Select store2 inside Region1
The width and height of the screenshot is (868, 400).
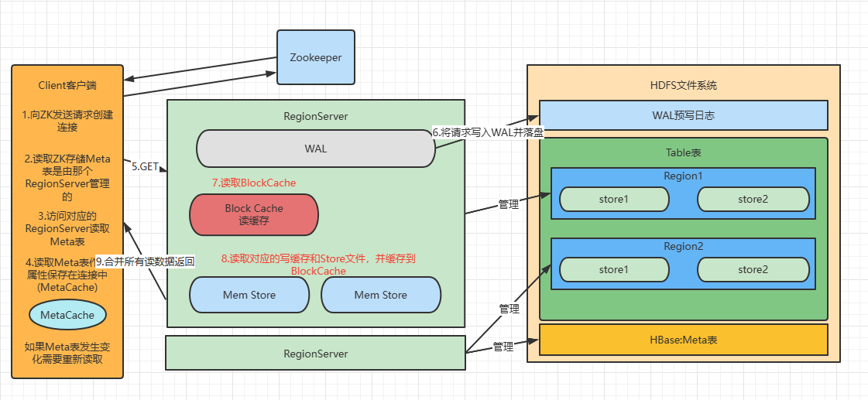[x=753, y=199]
